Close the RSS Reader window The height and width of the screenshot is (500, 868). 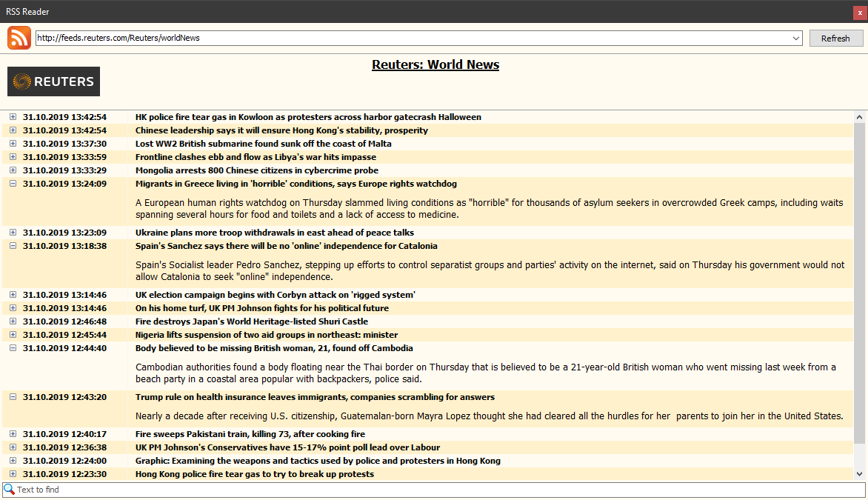pyautogui.click(x=860, y=12)
